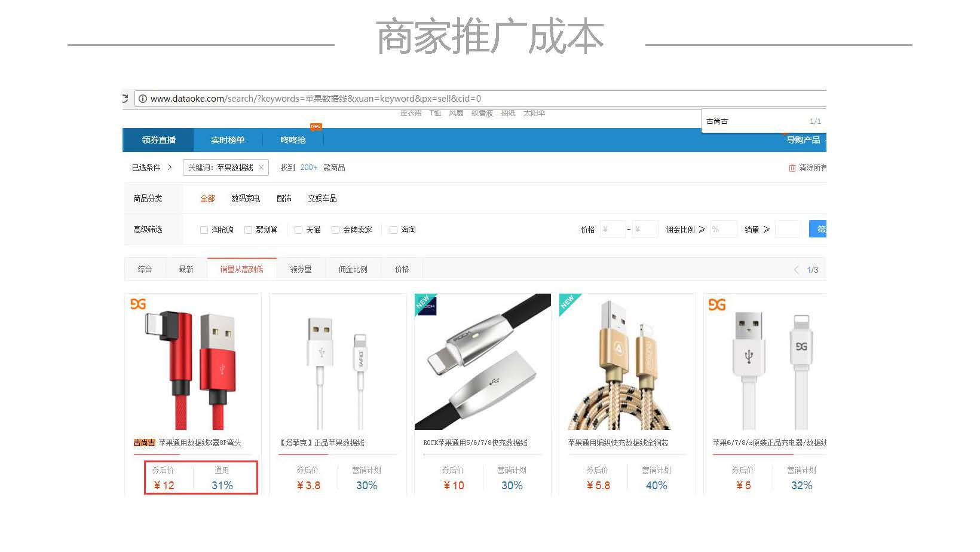
Task: Click the new badge above 咚咚抢
Action: click(x=316, y=126)
